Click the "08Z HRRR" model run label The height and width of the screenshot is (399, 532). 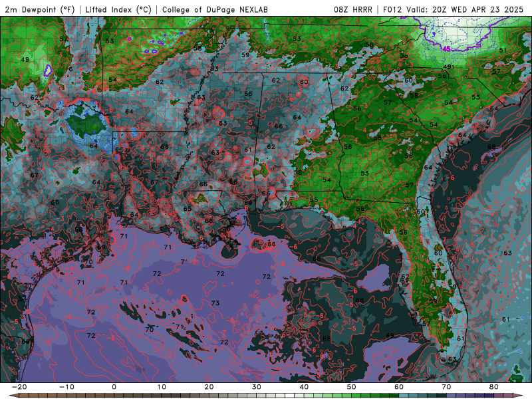tap(353, 9)
